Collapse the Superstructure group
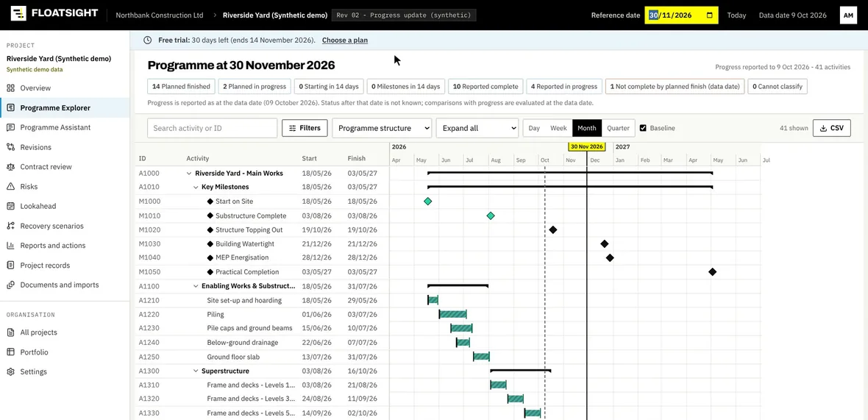Image resolution: width=868 pixels, height=420 pixels. 196,371
